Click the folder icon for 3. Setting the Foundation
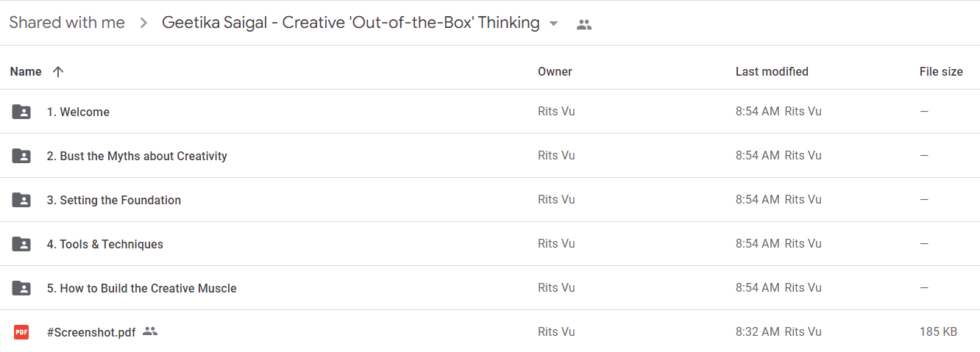The image size is (980, 352). [x=21, y=200]
